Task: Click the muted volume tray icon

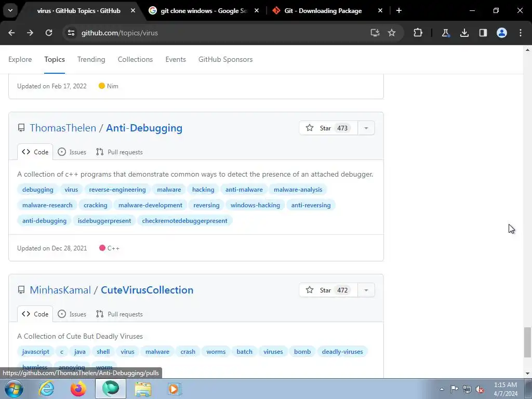Action: 480,389
